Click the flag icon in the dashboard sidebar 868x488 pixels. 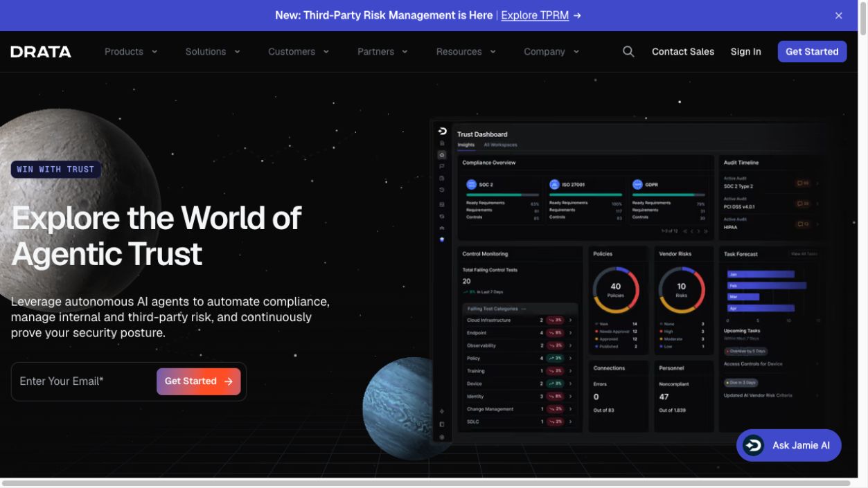click(442, 166)
